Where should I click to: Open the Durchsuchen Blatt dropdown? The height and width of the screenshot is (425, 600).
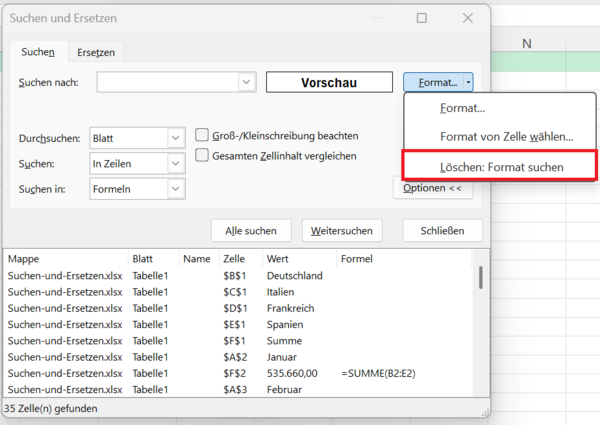point(176,137)
